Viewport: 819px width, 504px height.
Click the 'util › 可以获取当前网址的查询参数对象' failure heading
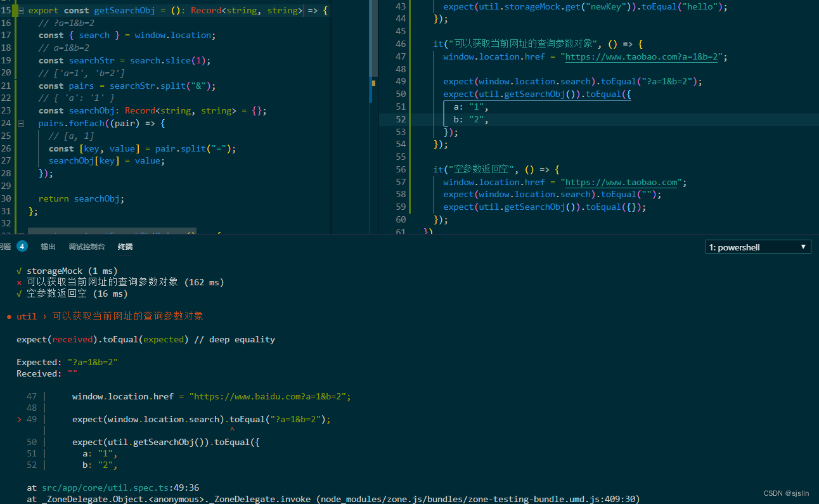click(x=110, y=316)
